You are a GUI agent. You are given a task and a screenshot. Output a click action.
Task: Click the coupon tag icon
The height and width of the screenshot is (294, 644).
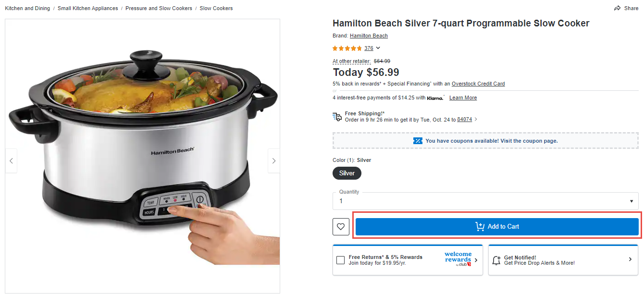418,141
